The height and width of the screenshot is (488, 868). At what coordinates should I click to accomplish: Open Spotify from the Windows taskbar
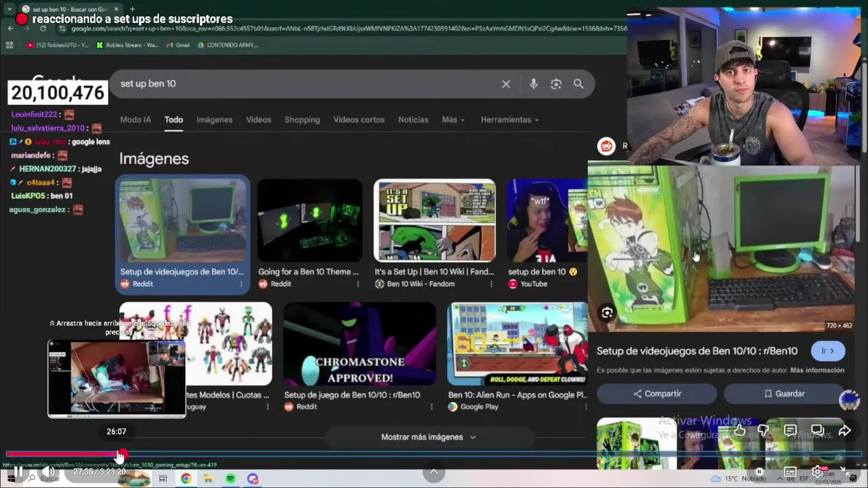pos(231,479)
